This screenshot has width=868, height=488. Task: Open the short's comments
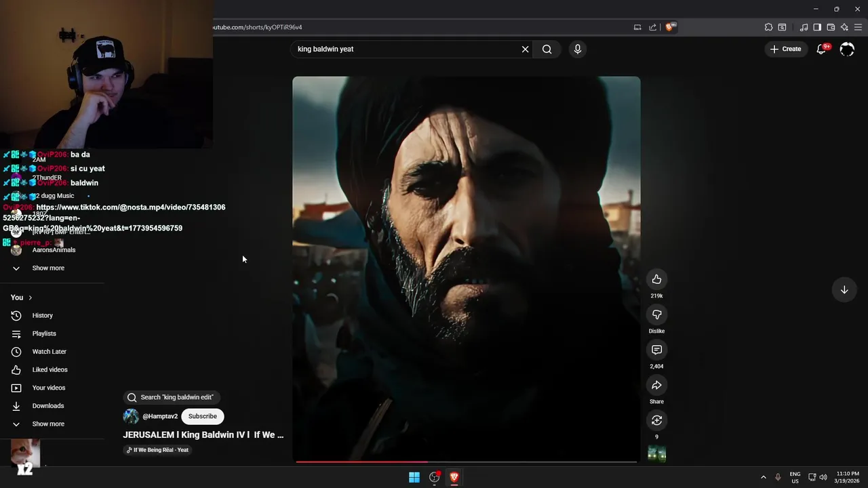pyautogui.click(x=656, y=350)
